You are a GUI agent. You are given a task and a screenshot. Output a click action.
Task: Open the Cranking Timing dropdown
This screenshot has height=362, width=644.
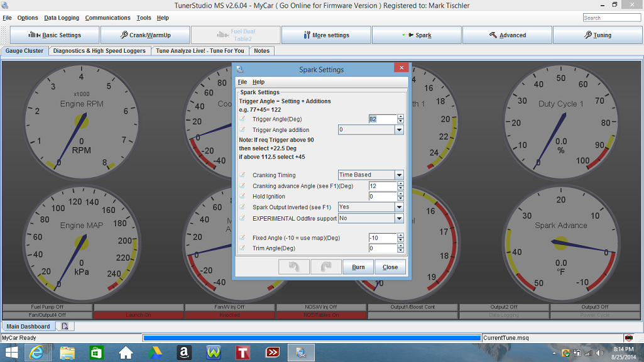coord(399,175)
